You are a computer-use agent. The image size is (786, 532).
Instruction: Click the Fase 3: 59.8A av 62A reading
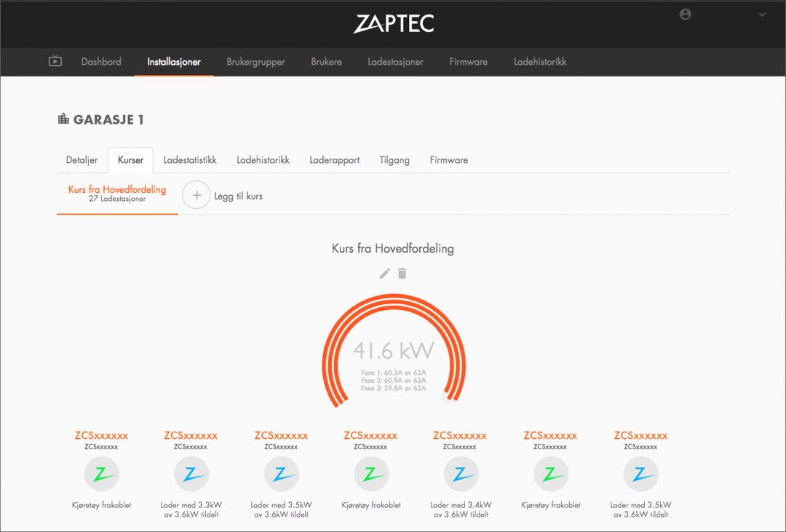click(394, 388)
